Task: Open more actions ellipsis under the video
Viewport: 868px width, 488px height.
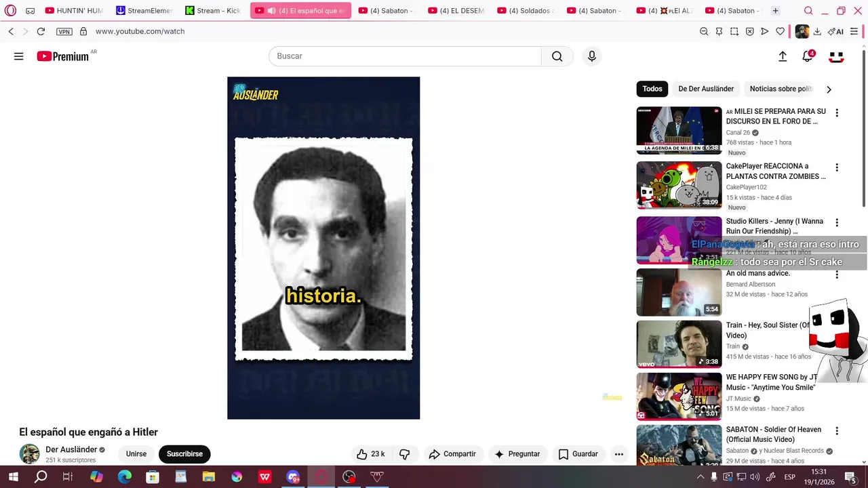Action: point(618,454)
